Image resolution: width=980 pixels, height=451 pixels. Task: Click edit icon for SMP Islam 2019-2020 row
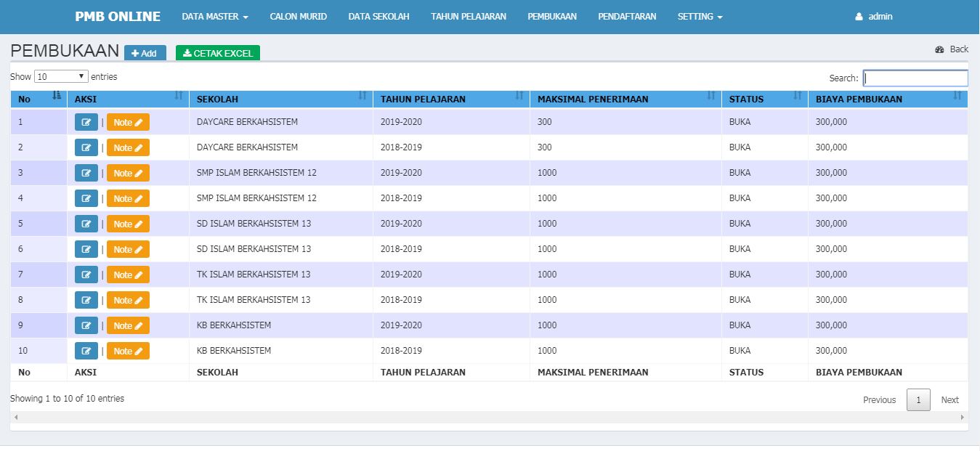point(86,173)
